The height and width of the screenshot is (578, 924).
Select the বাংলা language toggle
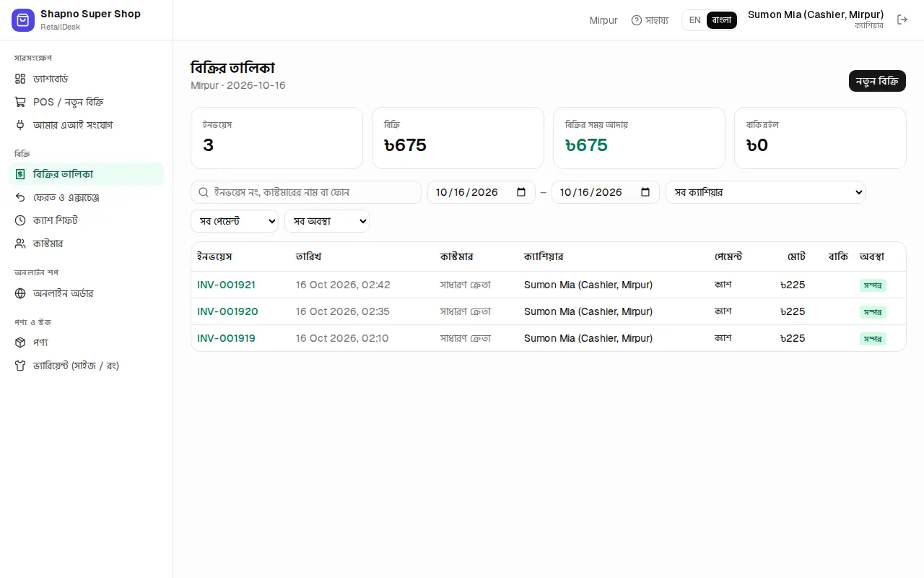click(722, 20)
